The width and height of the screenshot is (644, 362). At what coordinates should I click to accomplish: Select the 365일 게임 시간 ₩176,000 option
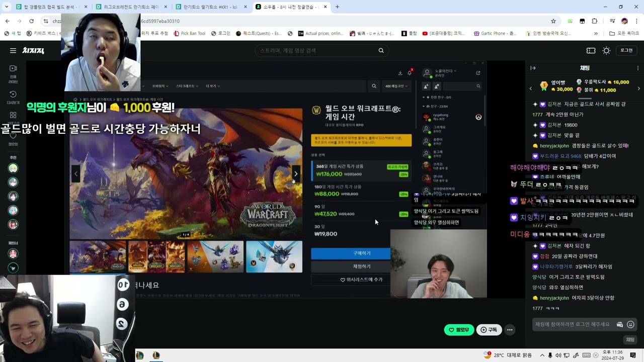point(361,170)
